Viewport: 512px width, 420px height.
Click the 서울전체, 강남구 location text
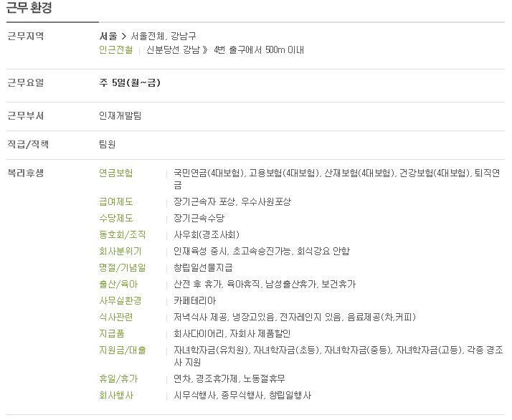pyautogui.click(x=163, y=37)
